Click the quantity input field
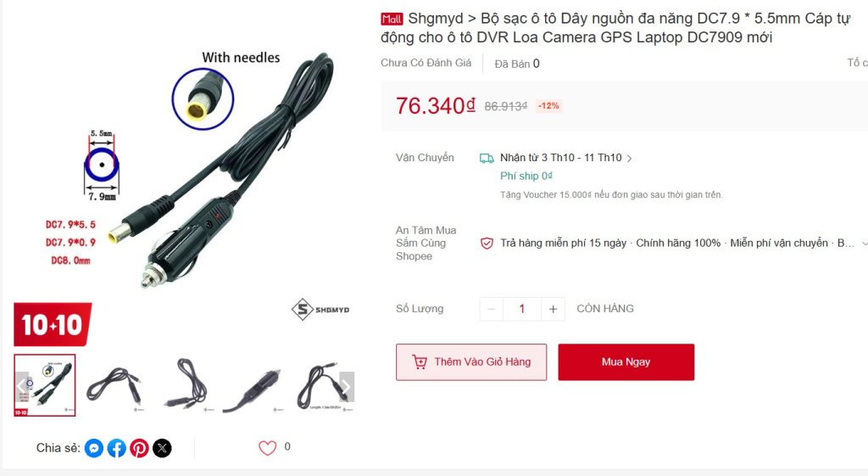 pyautogui.click(x=522, y=309)
